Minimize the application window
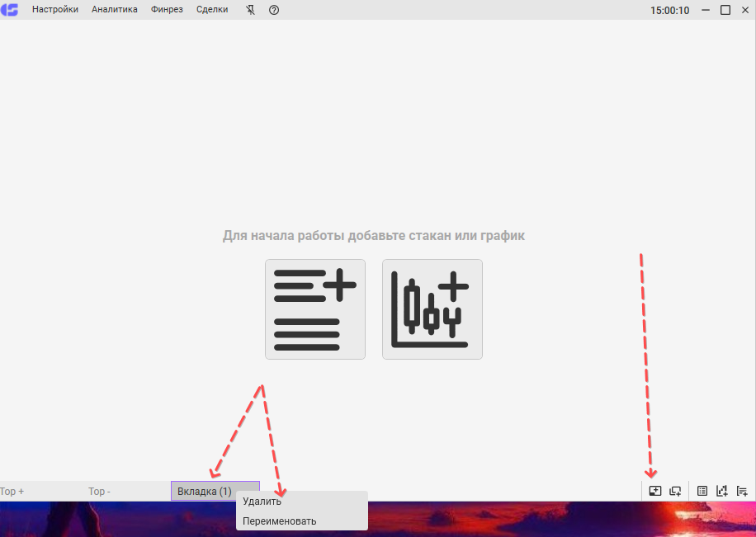Viewport: 756px width, 537px height. click(706, 10)
